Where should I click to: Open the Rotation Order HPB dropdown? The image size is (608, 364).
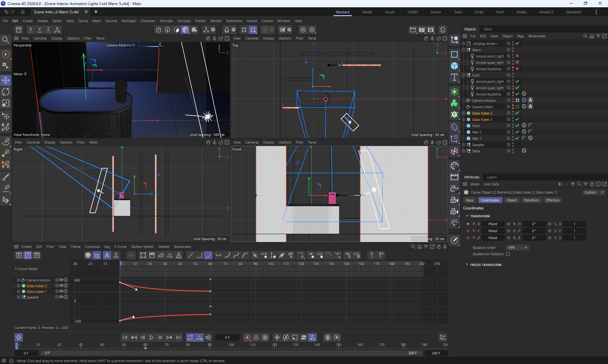click(517, 248)
